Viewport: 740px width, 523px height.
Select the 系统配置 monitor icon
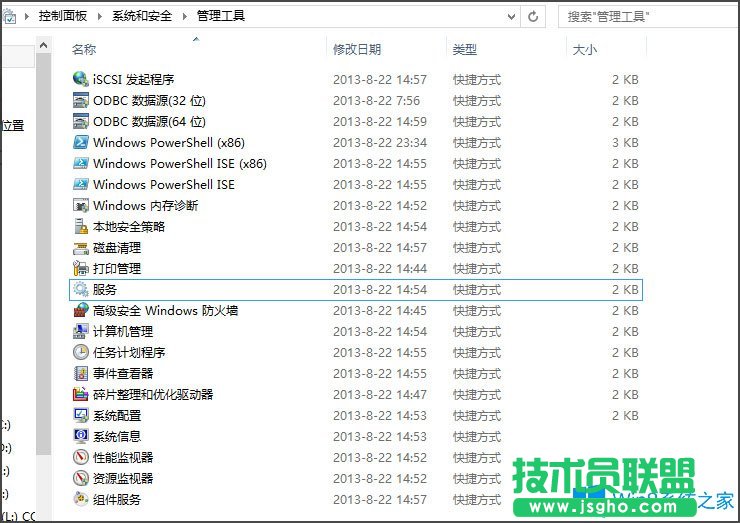(81, 415)
